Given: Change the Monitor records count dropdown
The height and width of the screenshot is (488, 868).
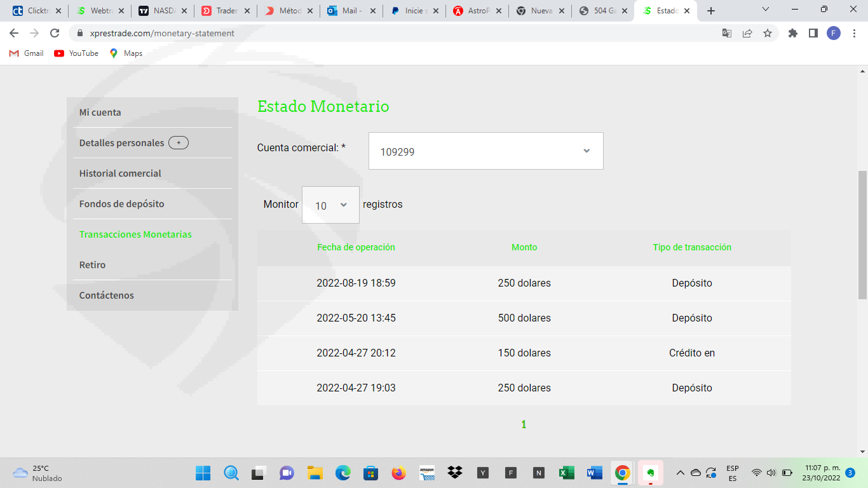Looking at the screenshot, I should pyautogui.click(x=330, y=205).
